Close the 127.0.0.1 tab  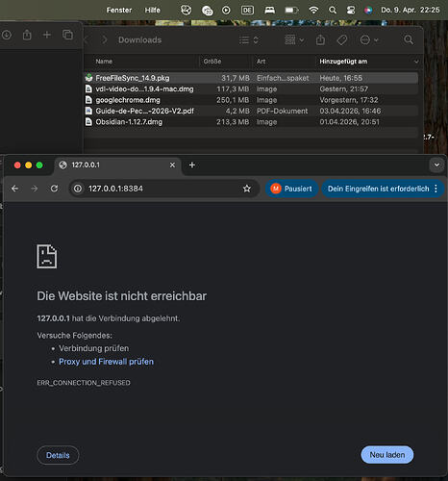pyautogui.click(x=172, y=165)
